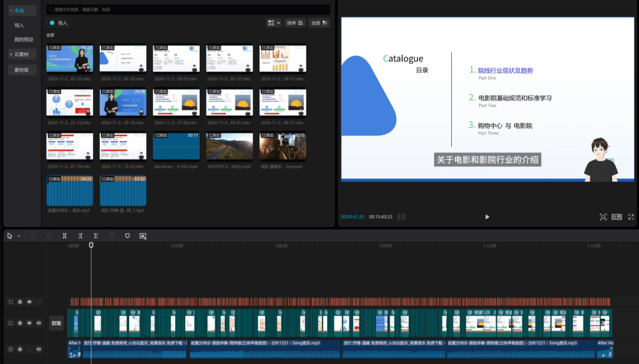Click the fullscreen icon in the preview panel
Viewport: 639px width, 364px height.
point(631,217)
